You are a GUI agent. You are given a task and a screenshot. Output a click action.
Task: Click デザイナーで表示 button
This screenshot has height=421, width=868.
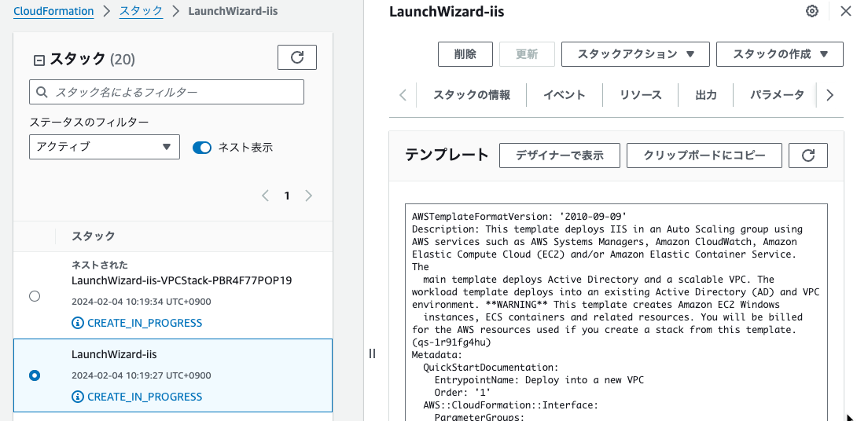click(560, 156)
